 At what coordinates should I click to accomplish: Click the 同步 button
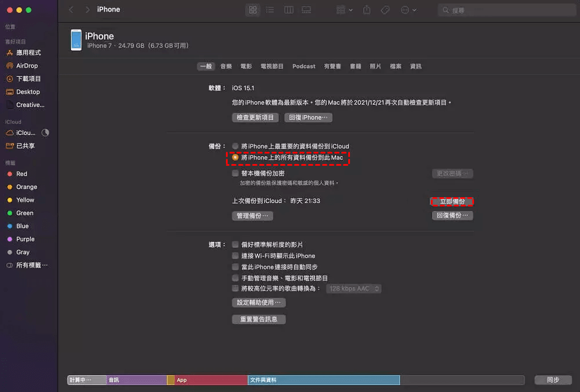(553, 380)
